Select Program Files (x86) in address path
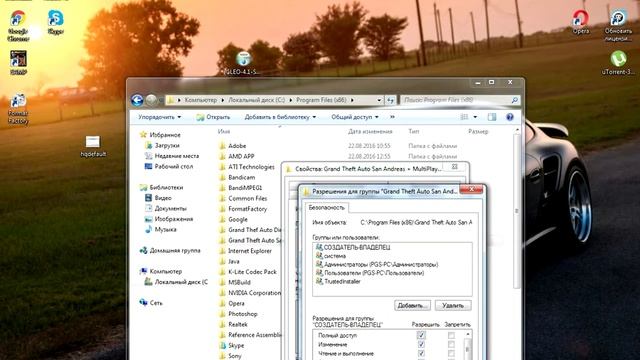 [x=321, y=100]
